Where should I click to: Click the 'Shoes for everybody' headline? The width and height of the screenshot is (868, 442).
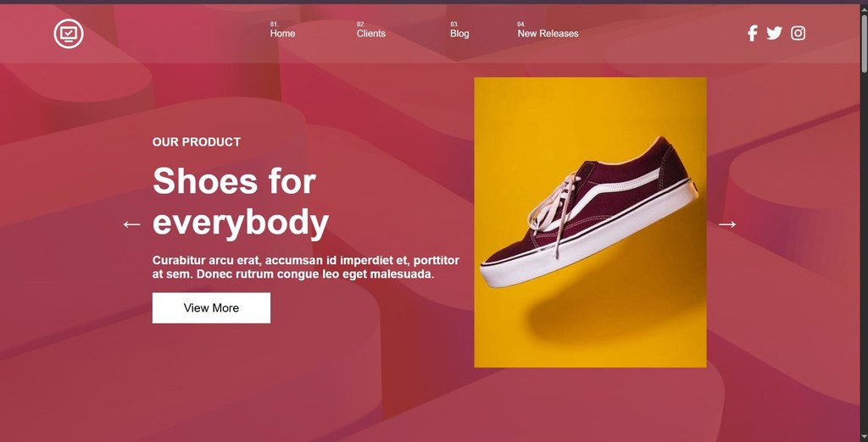(240, 202)
